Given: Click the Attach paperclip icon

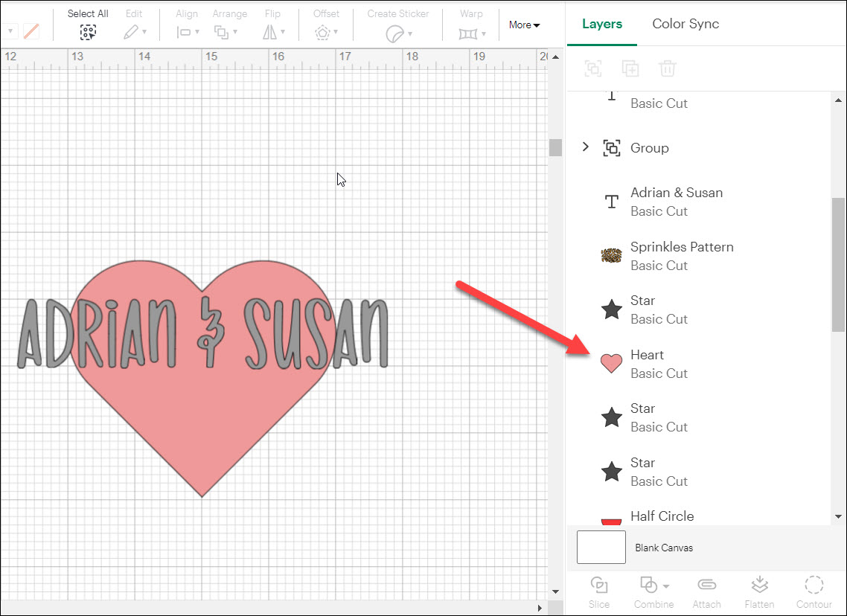Looking at the screenshot, I should click(x=706, y=585).
